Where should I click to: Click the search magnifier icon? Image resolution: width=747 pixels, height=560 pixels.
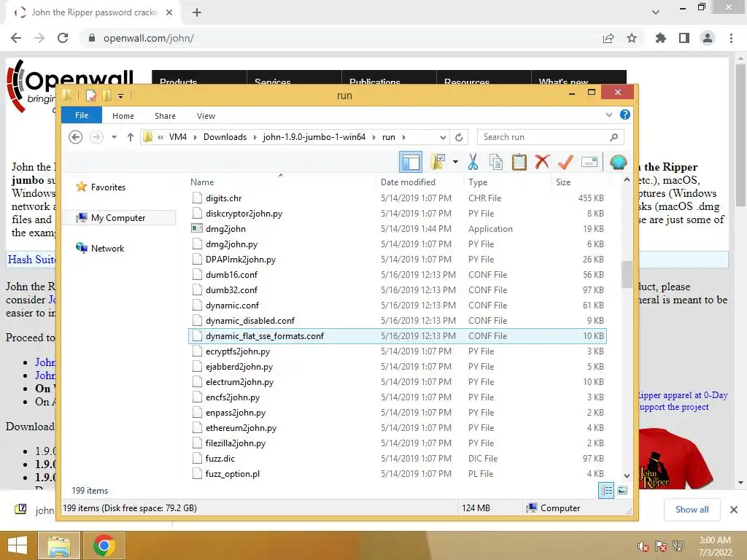click(x=614, y=137)
